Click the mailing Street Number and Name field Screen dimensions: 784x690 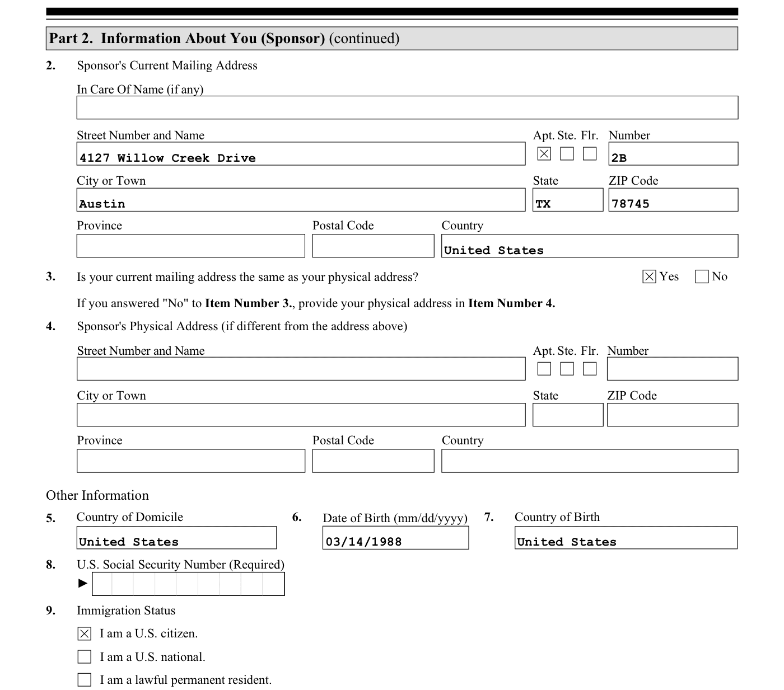pyautogui.click(x=301, y=154)
